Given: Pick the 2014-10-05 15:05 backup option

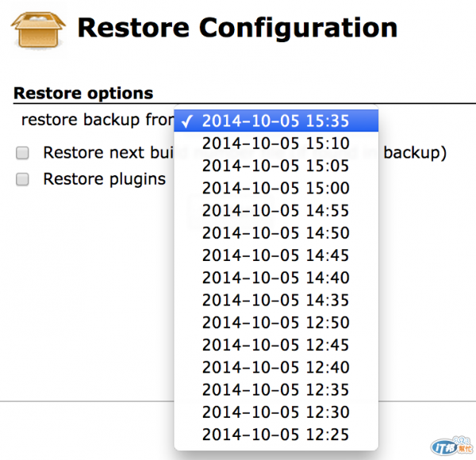Looking at the screenshot, I should coord(275,166).
